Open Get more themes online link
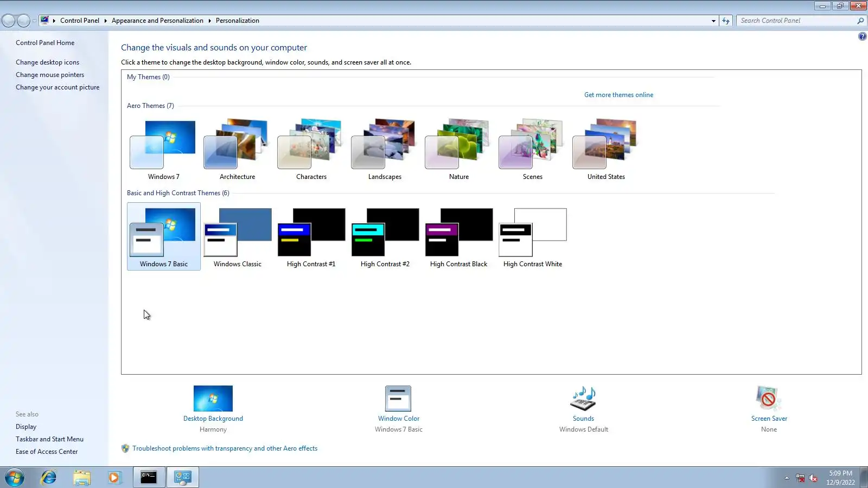 (618, 95)
